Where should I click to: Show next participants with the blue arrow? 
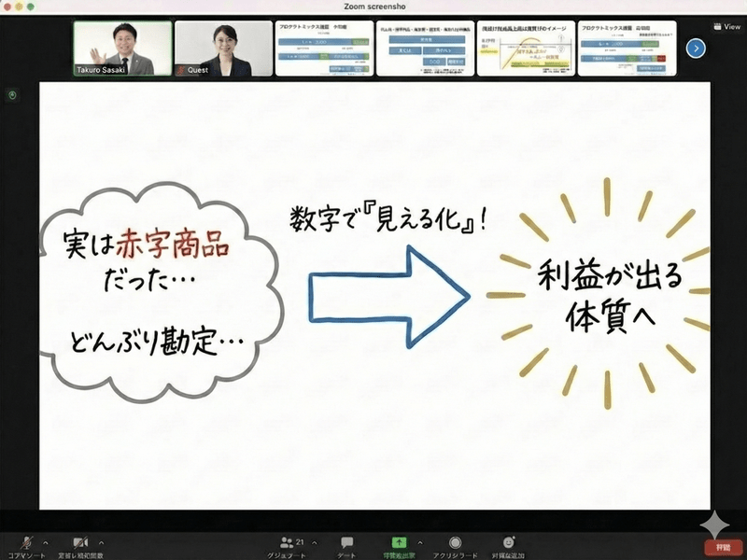[695, 48]
